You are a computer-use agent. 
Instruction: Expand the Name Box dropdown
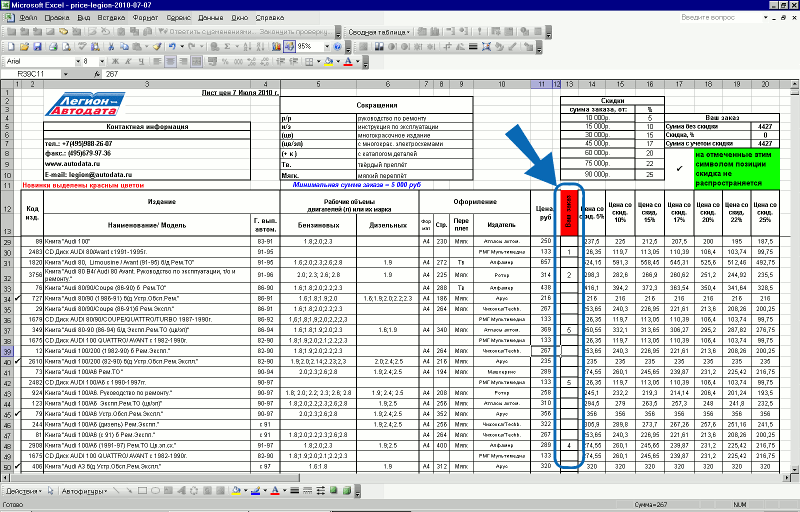65,74
